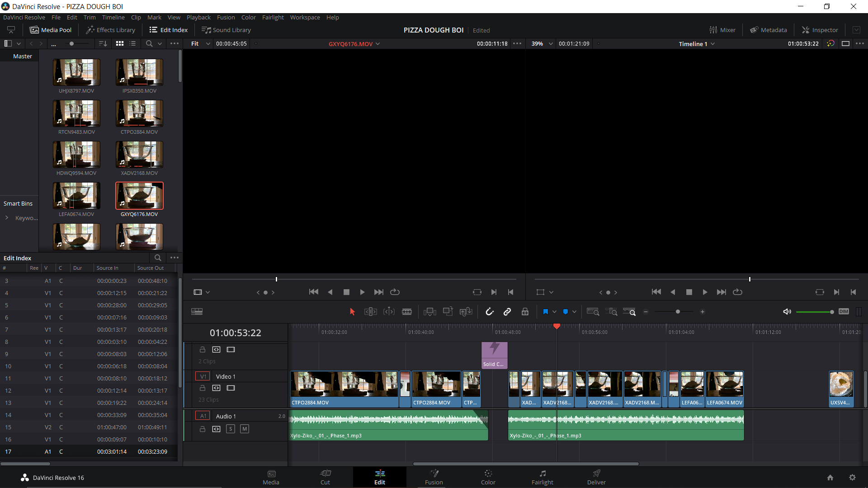Screen dimensions: 868x488
Task: Toggle Linked Selection chain icon
Action: (507, 312)
